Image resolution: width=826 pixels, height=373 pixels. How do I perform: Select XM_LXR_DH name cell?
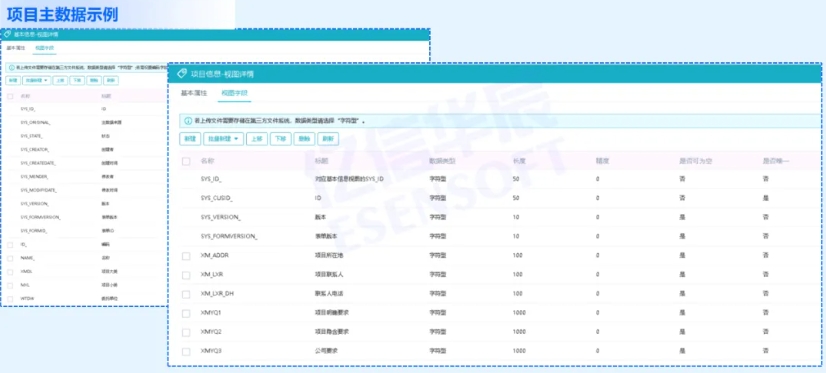click(217, 293)
